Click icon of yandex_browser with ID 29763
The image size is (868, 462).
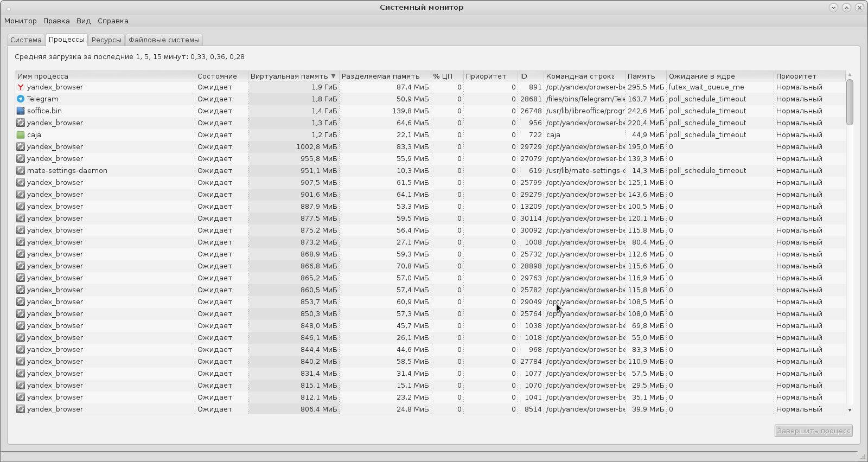tap(21, 278)
